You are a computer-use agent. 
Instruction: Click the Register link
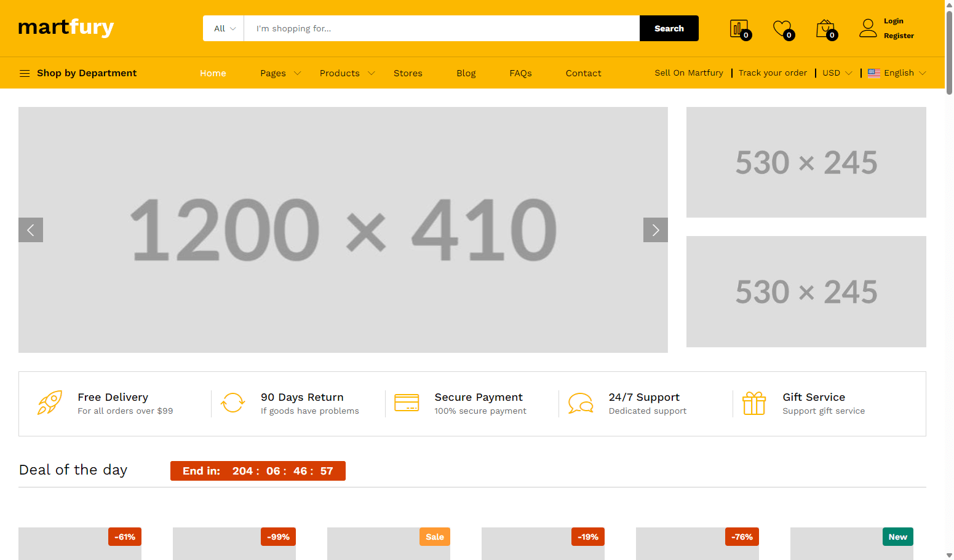click(899, 36)
